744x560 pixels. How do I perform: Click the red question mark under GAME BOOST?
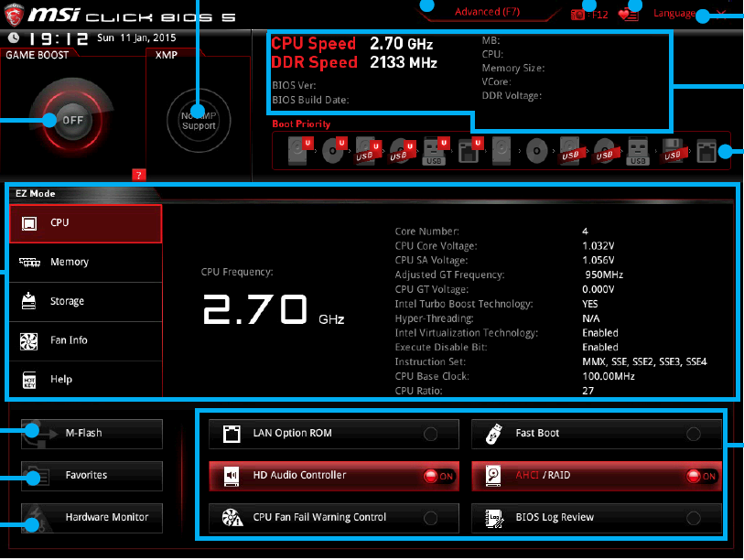(x=138, y=175)
